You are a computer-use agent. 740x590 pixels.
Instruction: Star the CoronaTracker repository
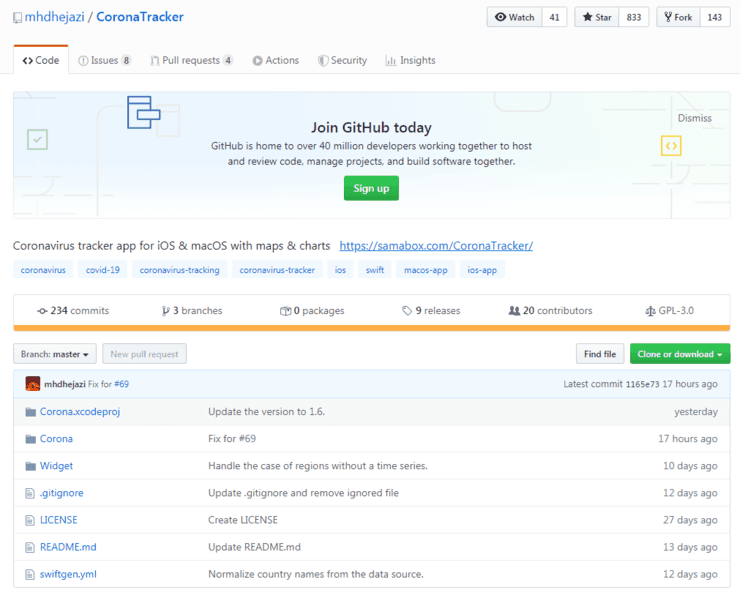point(597,17)
